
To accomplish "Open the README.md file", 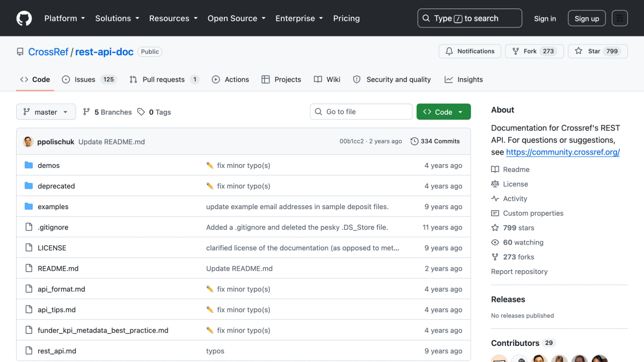I will coord(58,269).
